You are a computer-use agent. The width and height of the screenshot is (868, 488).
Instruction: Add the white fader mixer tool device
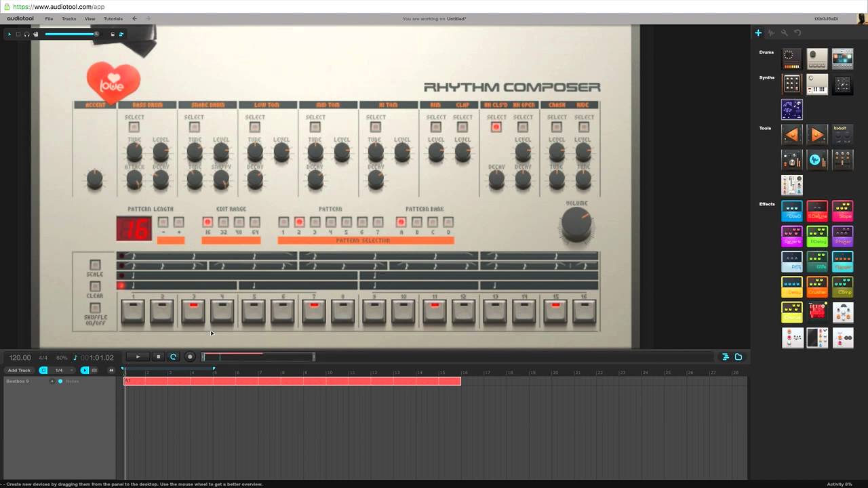tap(791, 185)
